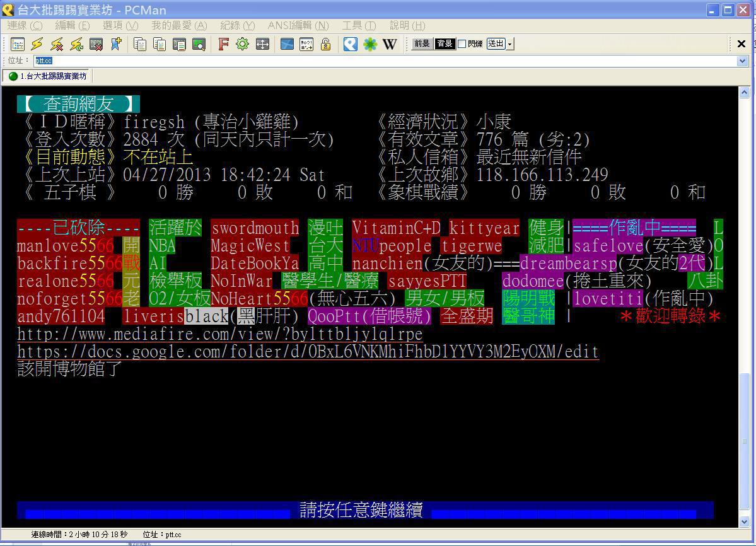756x546 pixels.
Task: Open the 連線 (C) menu
Action: click(x=25, y=26)
